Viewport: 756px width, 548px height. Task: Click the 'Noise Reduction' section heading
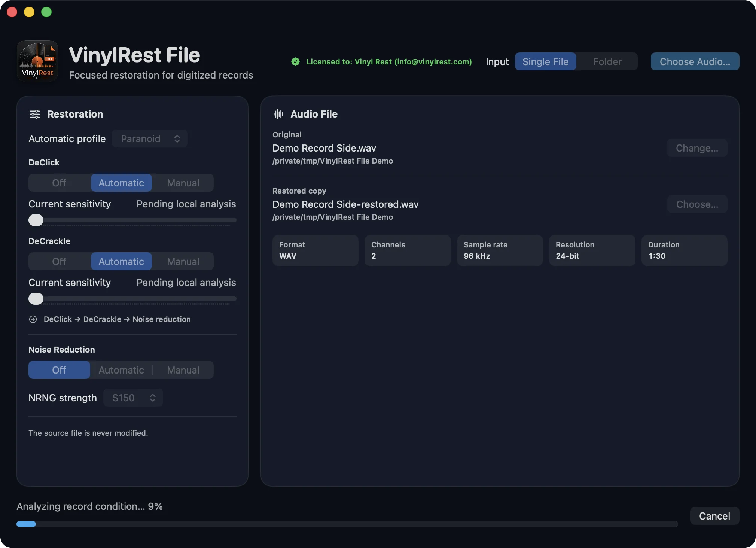click(x=62, y=350)
